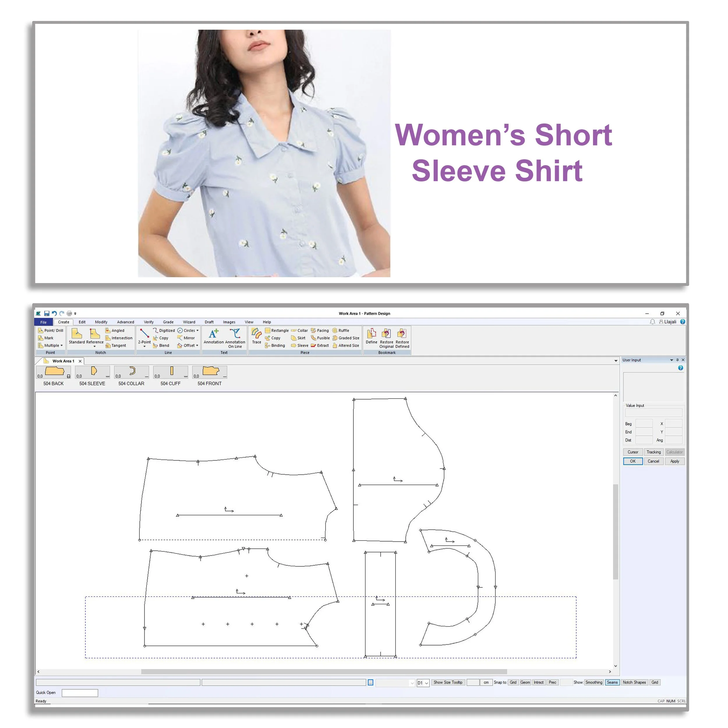Toggle Show Size Tooltip
This screenshot has height=728, width=728.
pos(448,682)
